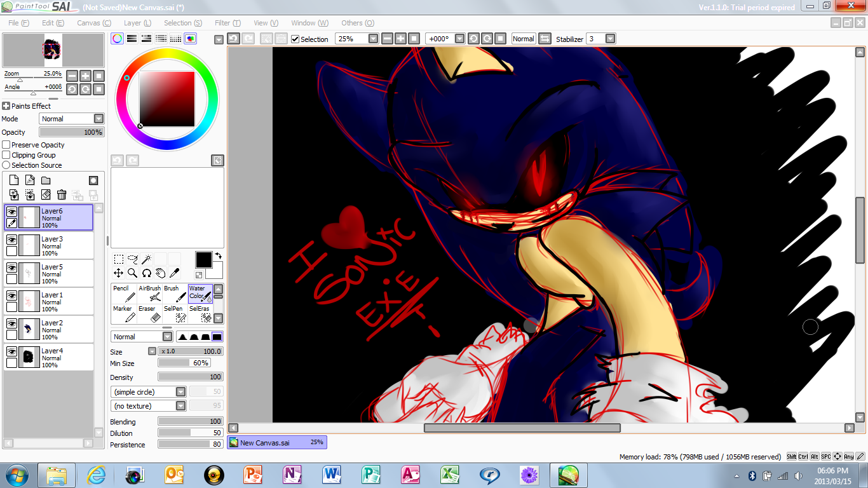The width and height of the screenshot is (868, 488).
Task: Open Windows Explorer from the taskbar
Action: 56,475
